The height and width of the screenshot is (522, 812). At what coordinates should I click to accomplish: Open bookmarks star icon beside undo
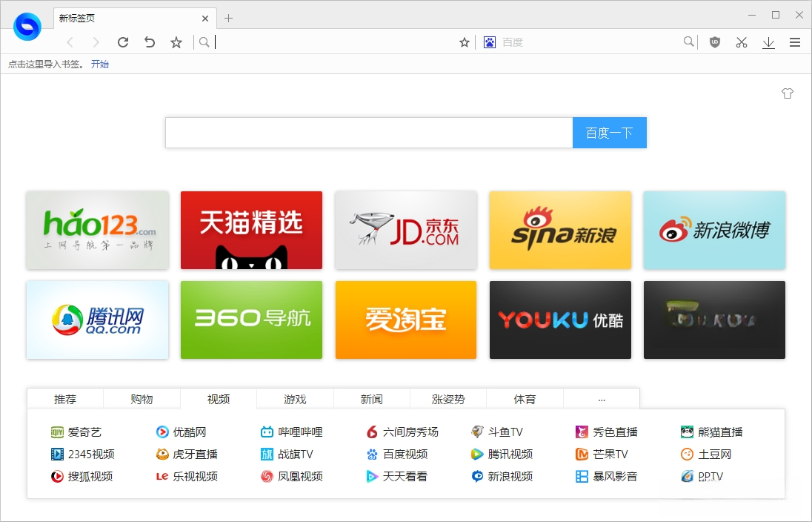(176, 42)
